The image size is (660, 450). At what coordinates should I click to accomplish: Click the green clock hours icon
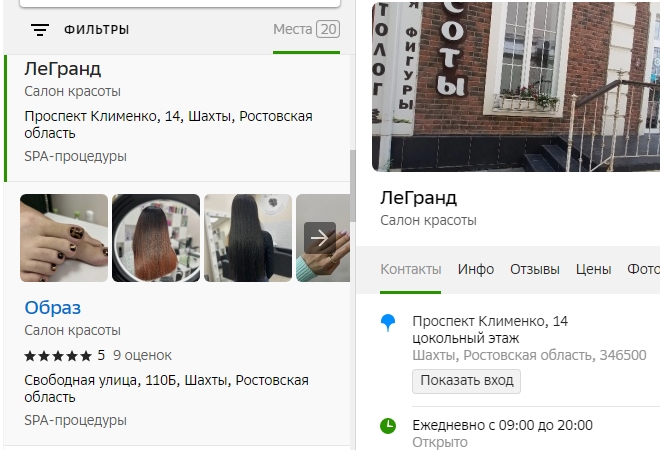click(x=388, y=426)
